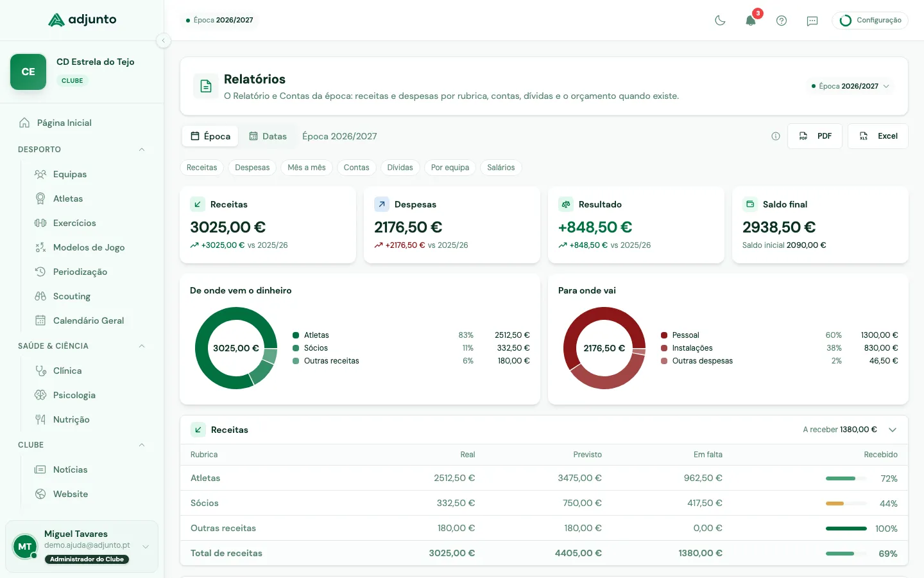The image size is (924, 578).
Task: Click the info icon beside PDF
Action: [x=776, y=136]
